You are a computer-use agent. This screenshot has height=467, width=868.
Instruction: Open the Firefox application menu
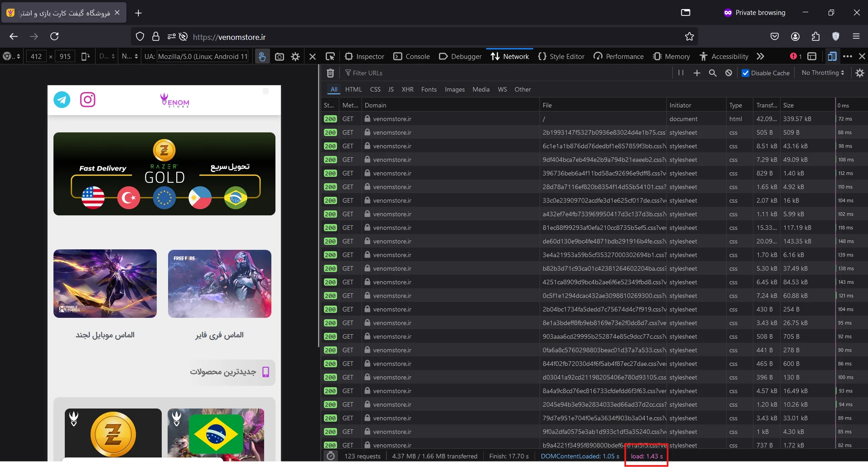coord(856,36)
